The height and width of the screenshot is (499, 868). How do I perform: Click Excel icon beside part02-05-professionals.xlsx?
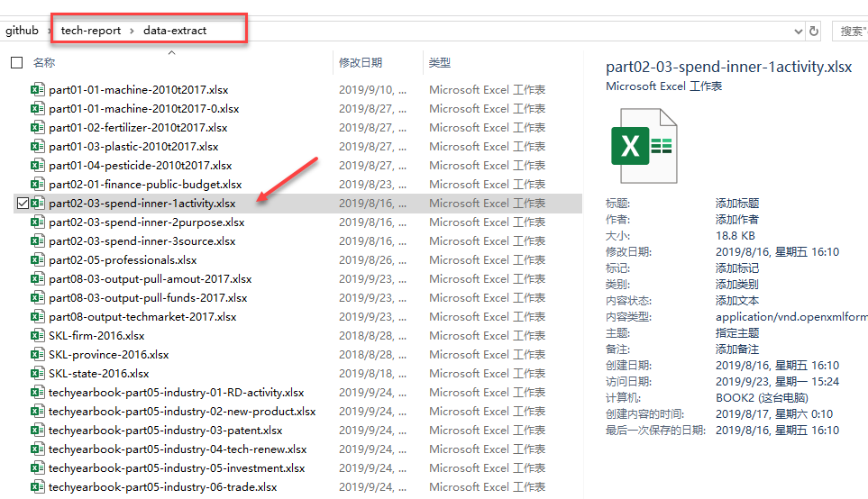coord(38,260)
